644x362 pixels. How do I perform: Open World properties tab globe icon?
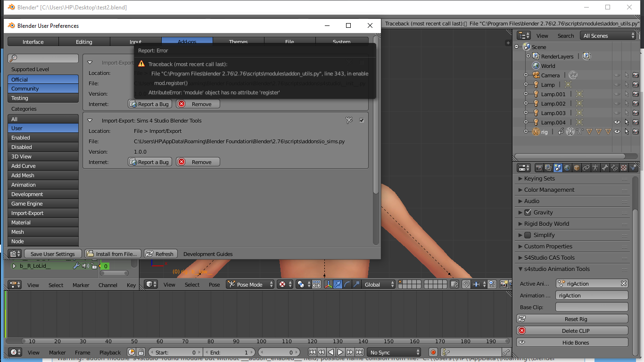click(567, 168)
